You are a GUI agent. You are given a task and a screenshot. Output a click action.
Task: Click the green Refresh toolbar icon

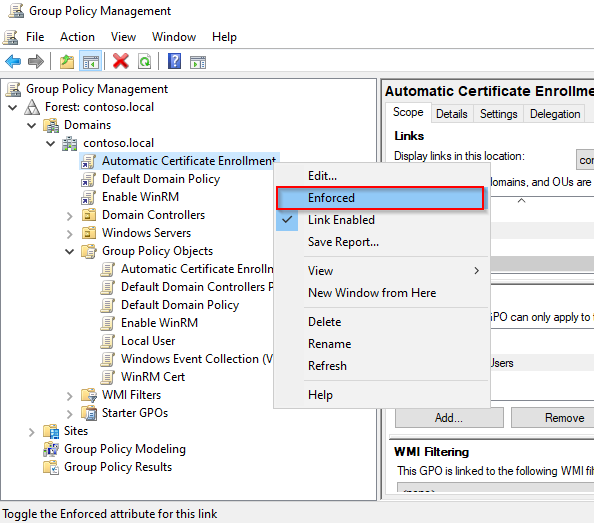click(x=145, y=61)
